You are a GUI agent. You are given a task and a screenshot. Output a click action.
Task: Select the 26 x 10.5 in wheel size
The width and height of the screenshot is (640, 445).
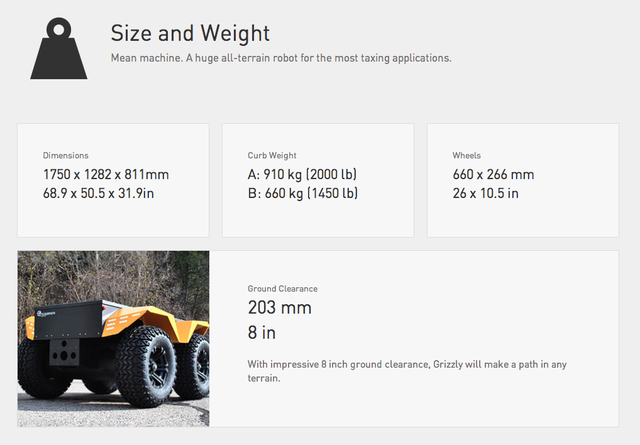(486, 193)
